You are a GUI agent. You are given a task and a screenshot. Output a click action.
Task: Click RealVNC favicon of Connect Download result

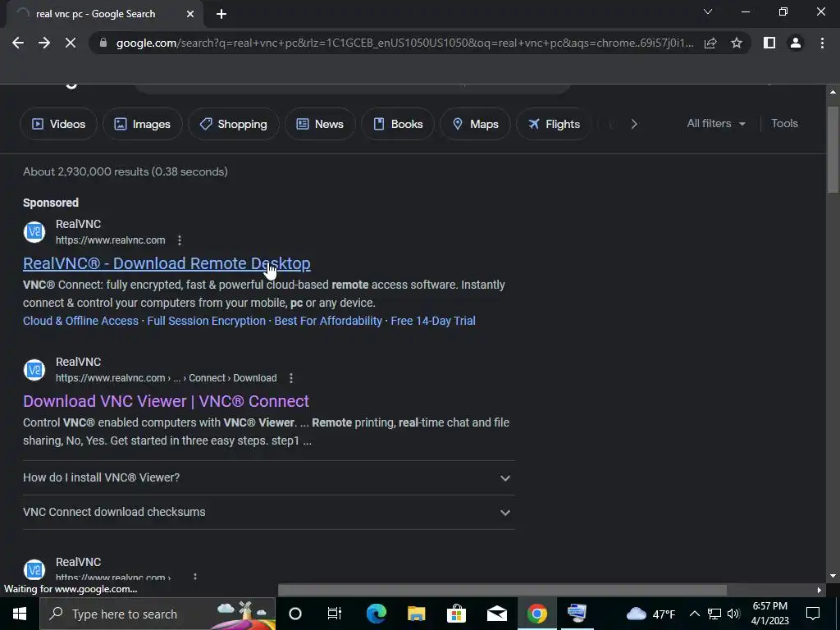pos(34,370)
